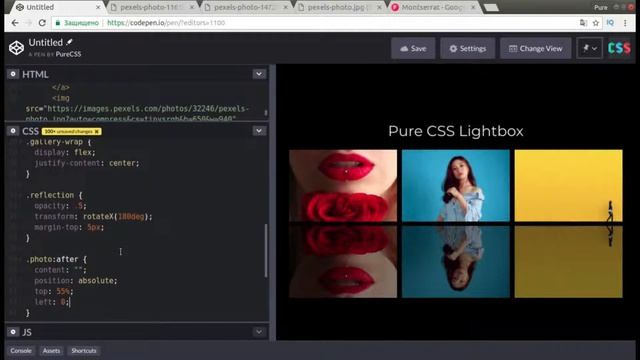This screenshot has width=640, height=360.
Task: Edit pen title with pencil icon
Action: pos(70,42)
